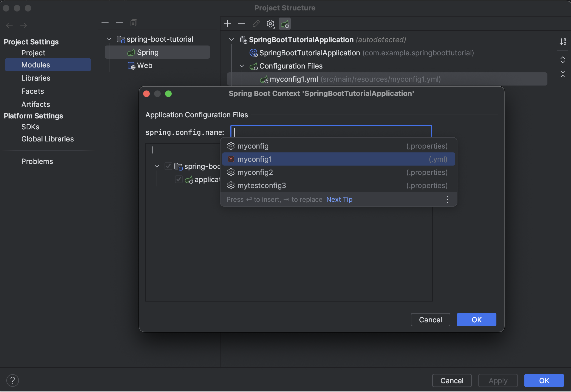
Task: Click the edit pencil icon in the toolbar
Action: coord(256,24)
